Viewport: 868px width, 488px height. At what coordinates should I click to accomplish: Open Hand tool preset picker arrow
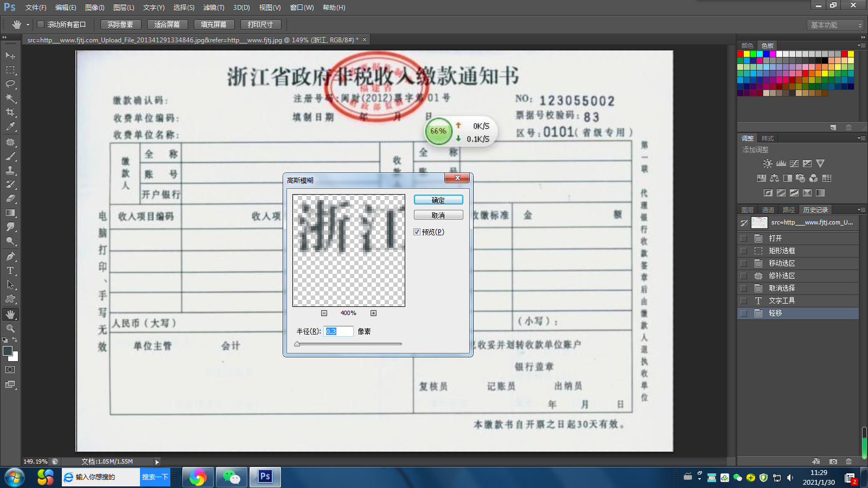(28, 24)
